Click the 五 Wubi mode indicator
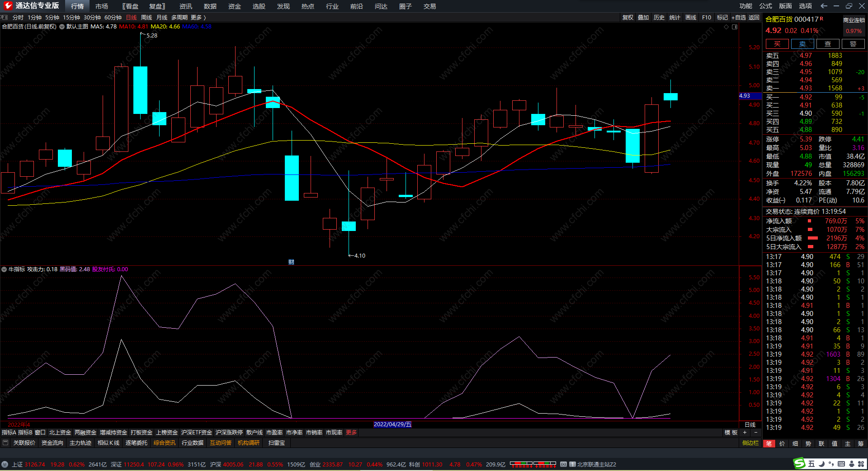Viewport: 868px width, 471px height. (x=811, y=464)
